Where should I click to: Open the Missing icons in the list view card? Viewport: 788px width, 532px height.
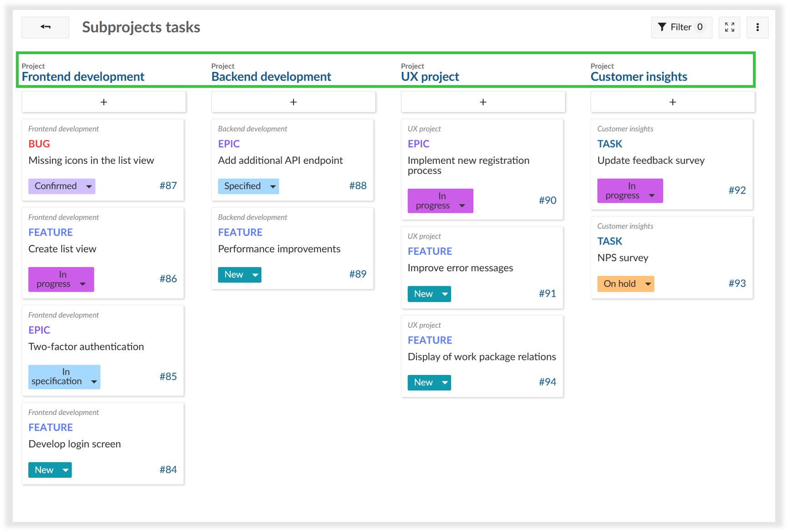click(x=91, y=160)
